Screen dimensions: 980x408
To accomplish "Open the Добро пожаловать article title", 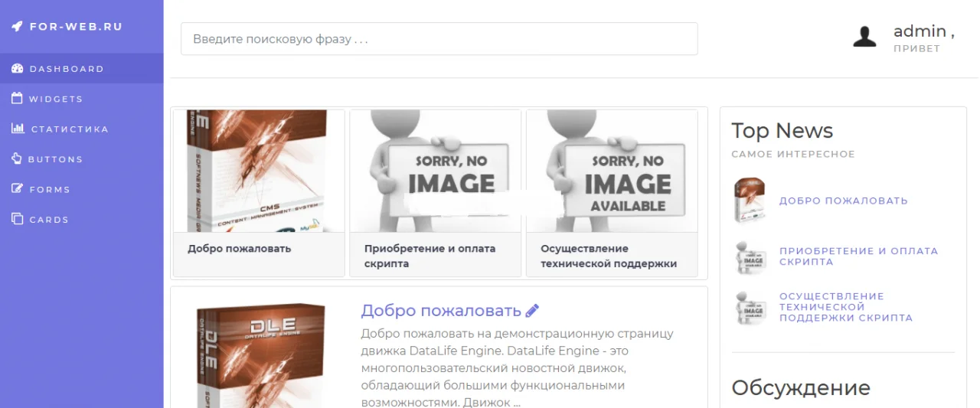I will [441, 310].
